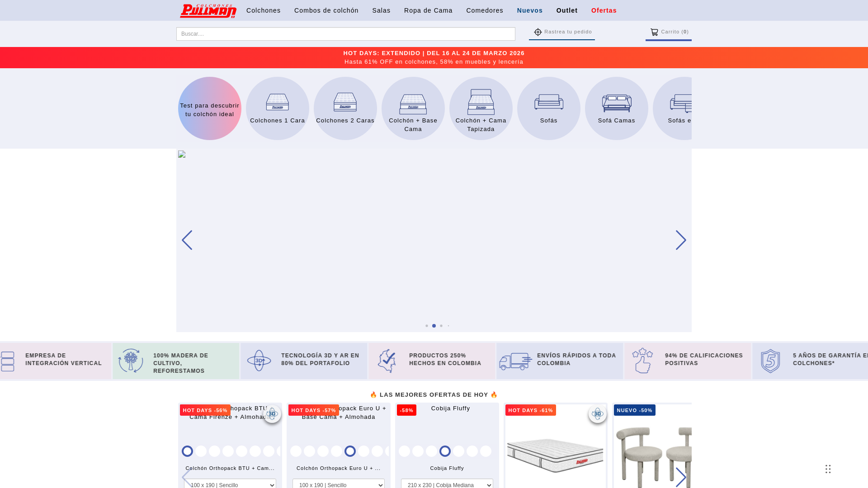The height and width of the screenshot is (488, 868).
Task: Click next arrow in offers carousel
Action: pyautogui.click(x=681, y=477)
